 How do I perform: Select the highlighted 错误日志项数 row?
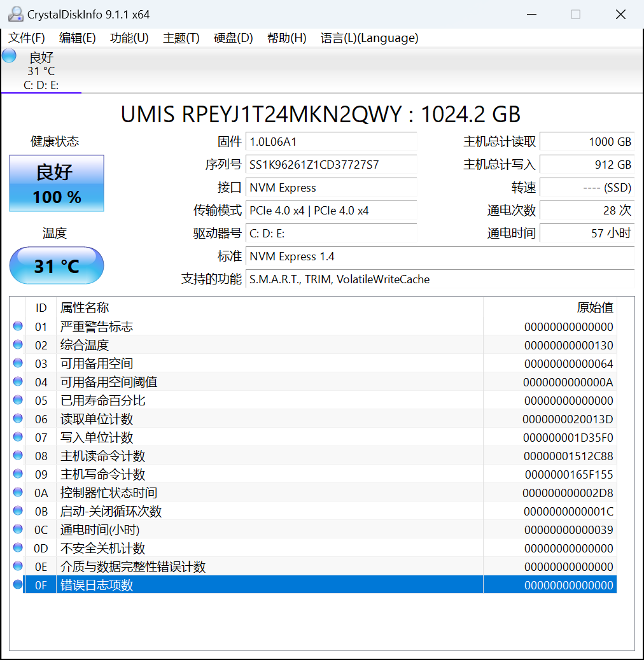(x=313, y=585)
